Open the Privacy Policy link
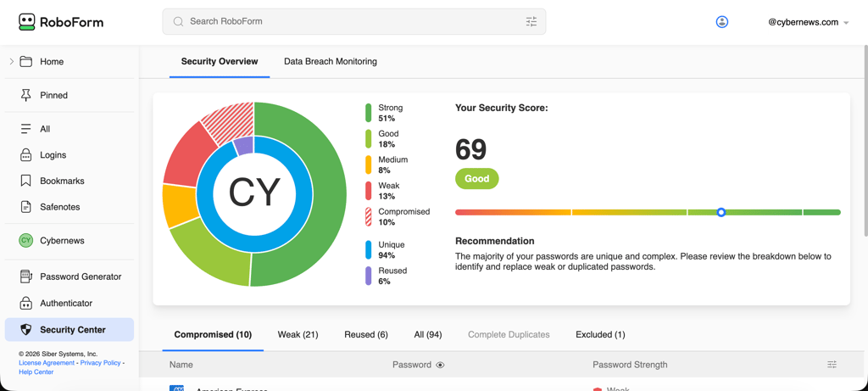The image size is (868, 391). click(100, 363)
